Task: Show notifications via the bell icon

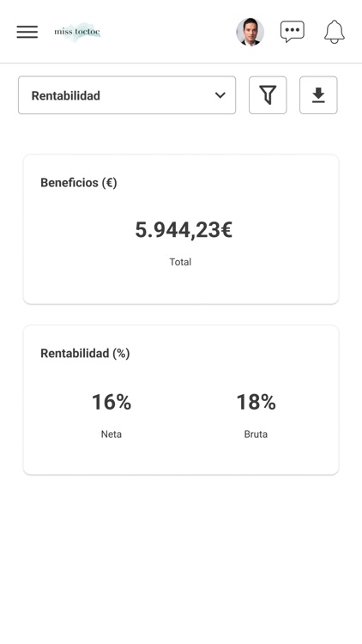Action: [x=335, y=32]
